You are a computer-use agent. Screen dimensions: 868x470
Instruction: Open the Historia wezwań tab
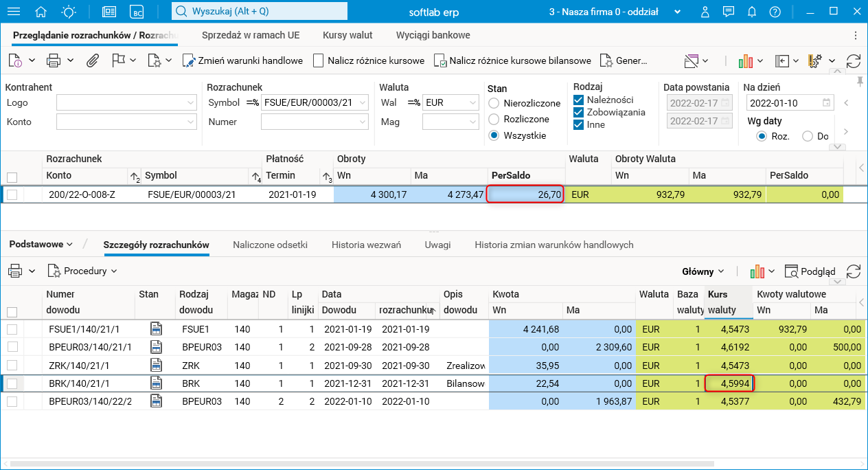[x=366, y=245]
